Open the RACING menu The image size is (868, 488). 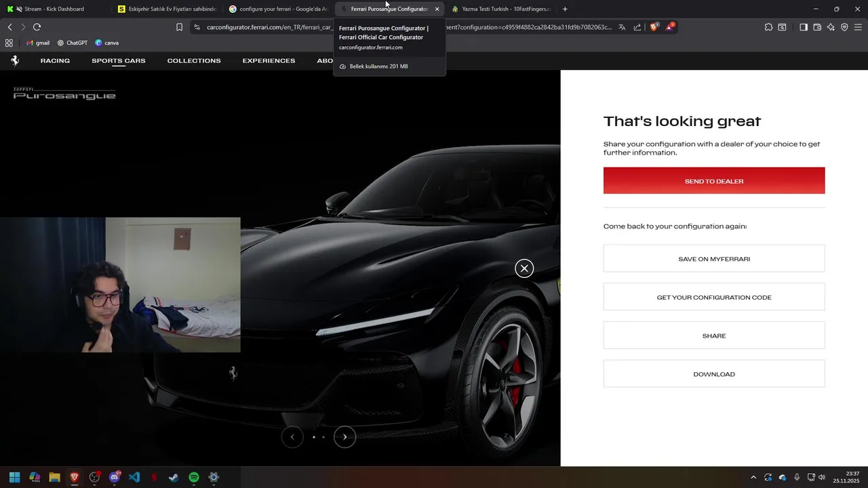(x=55, y=61)
